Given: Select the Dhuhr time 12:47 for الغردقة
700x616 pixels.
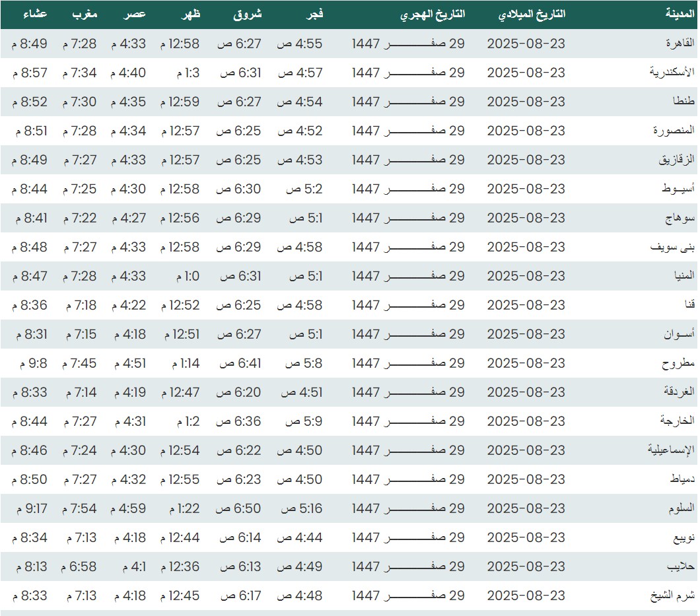Looking at the screenshot, I should [180, 392].
